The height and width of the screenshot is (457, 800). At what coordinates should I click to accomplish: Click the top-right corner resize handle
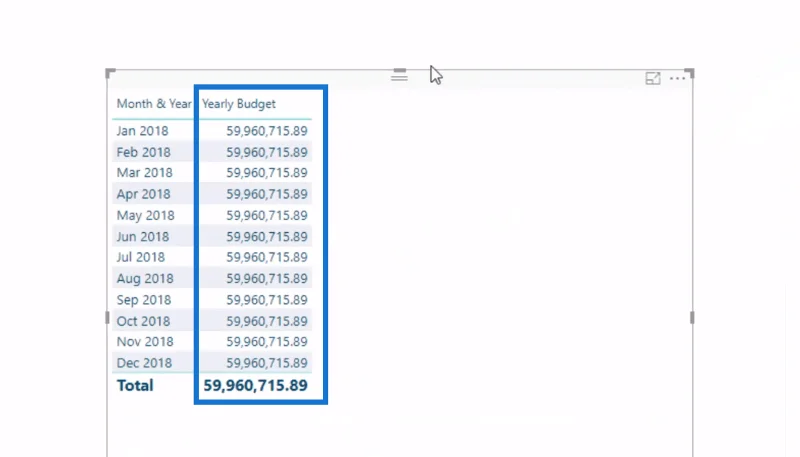tap(690, 73)
